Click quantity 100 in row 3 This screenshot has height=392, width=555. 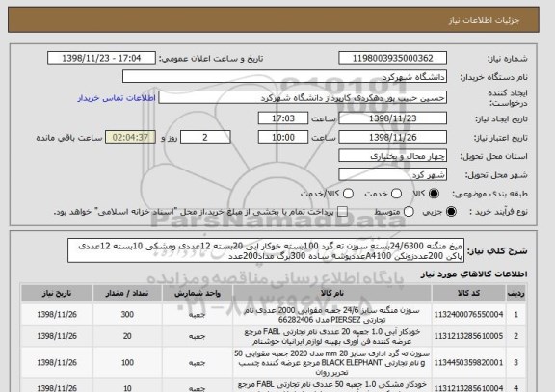click(x=127, y=363)
